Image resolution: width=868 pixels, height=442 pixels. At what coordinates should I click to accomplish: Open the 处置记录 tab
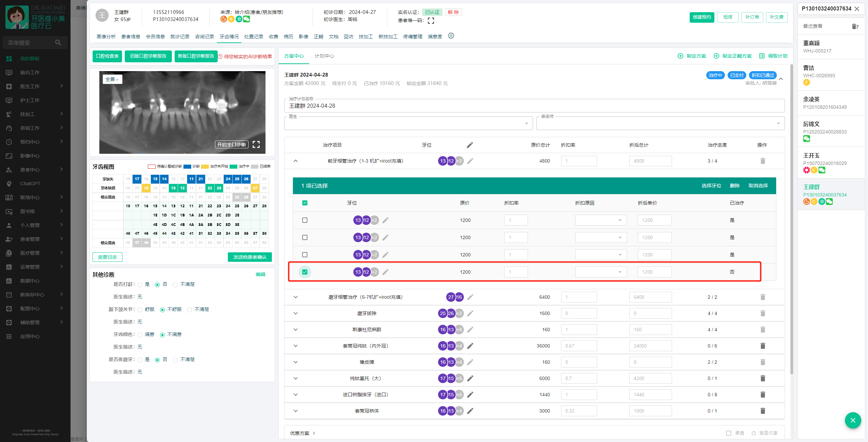(254, 37)
